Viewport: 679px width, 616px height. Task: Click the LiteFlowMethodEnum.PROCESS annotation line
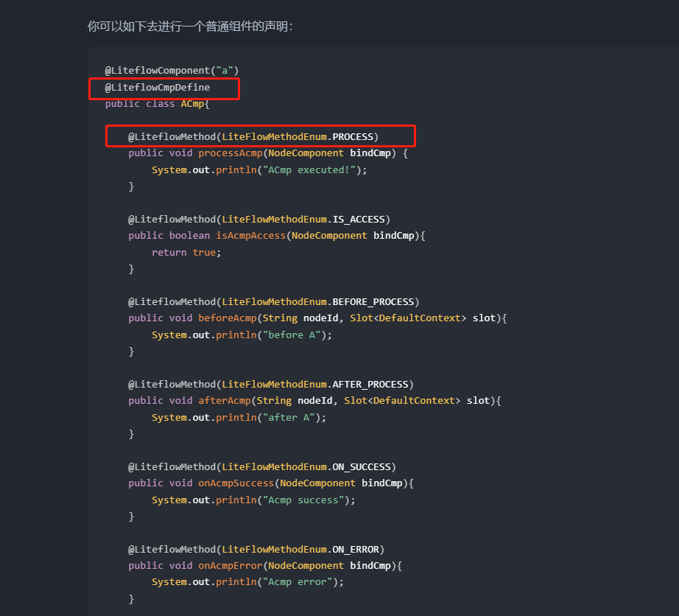click(253, 137)
